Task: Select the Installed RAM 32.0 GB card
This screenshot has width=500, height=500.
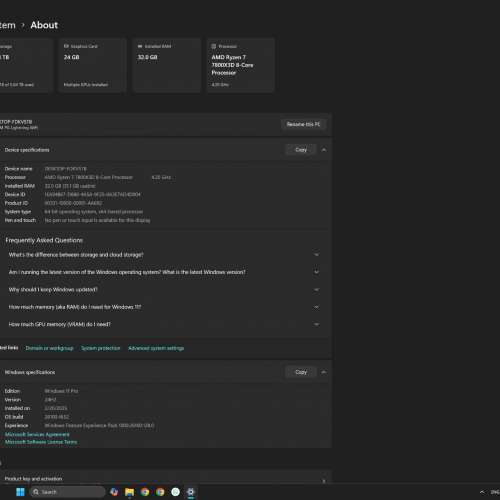Action: 166,65
